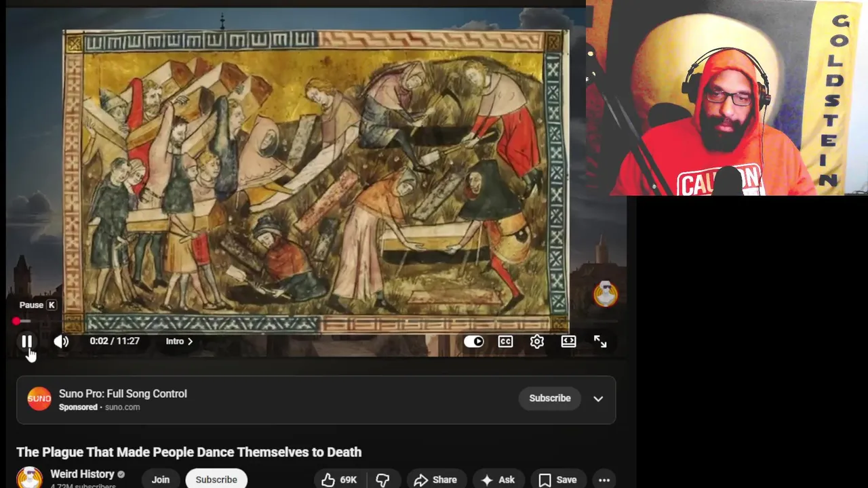Subscribe to the Suno sponsored ad
868x488 pixels.
pos(550,399)
